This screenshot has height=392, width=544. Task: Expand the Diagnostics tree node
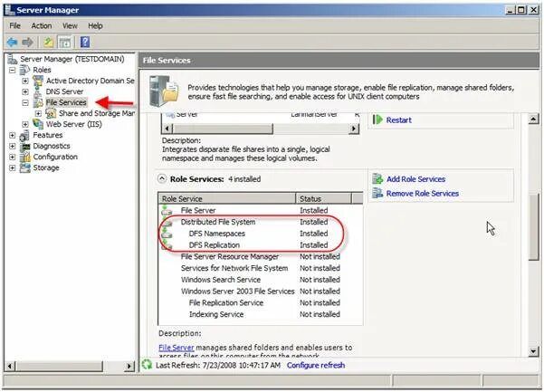(13, 146)
